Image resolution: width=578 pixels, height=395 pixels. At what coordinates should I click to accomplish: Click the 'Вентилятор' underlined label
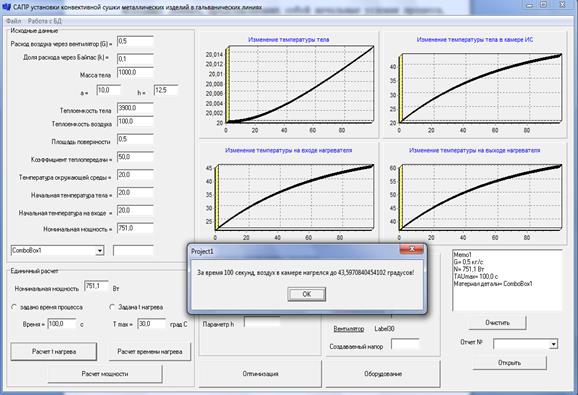pos(349,329)
